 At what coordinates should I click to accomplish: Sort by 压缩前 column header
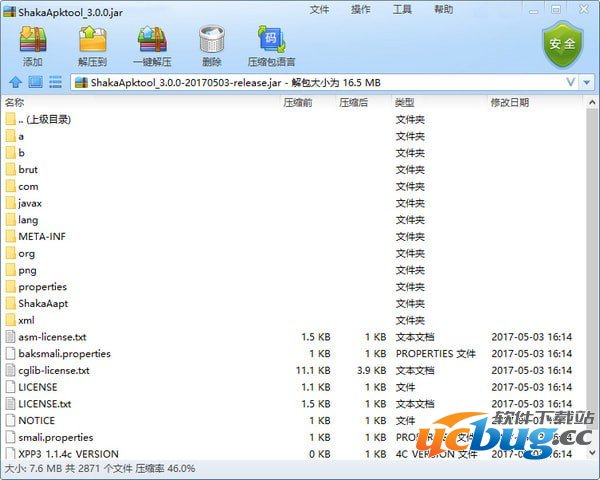tap(298, 103)
